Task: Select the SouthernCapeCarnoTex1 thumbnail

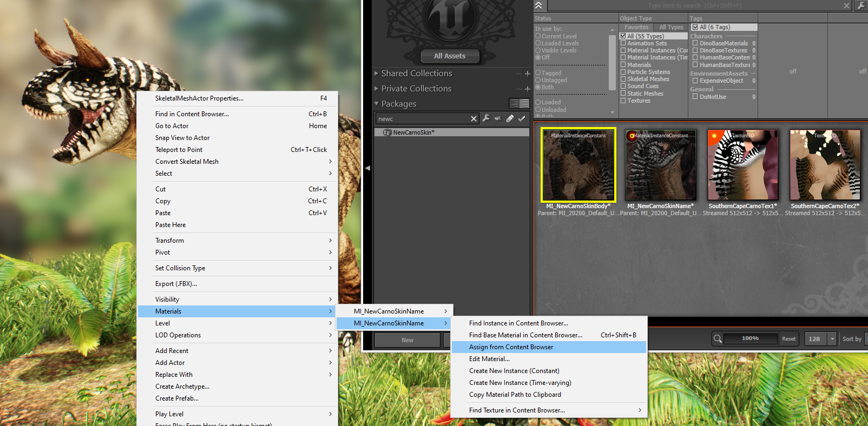Action: pyautogui.click(x=743, y=165)
